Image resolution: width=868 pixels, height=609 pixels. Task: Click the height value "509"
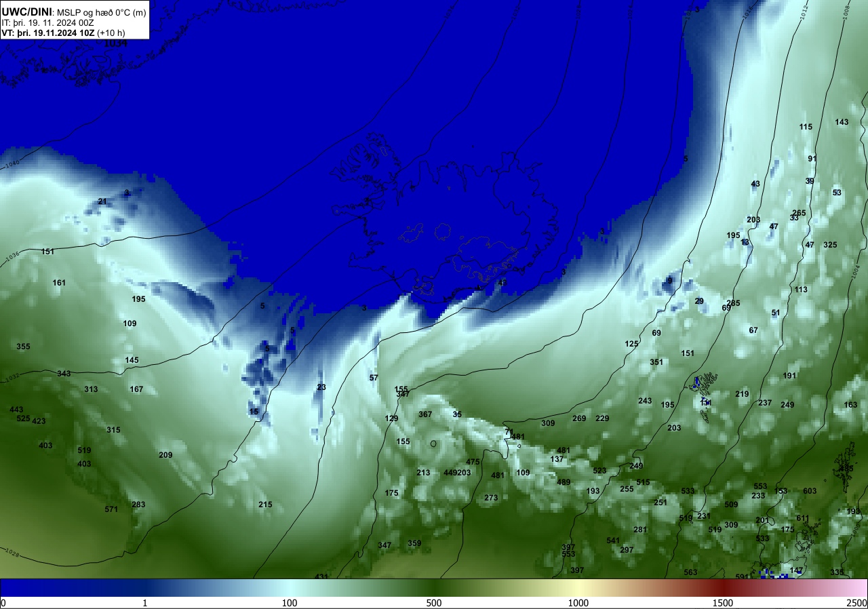[x=731, y=505]
